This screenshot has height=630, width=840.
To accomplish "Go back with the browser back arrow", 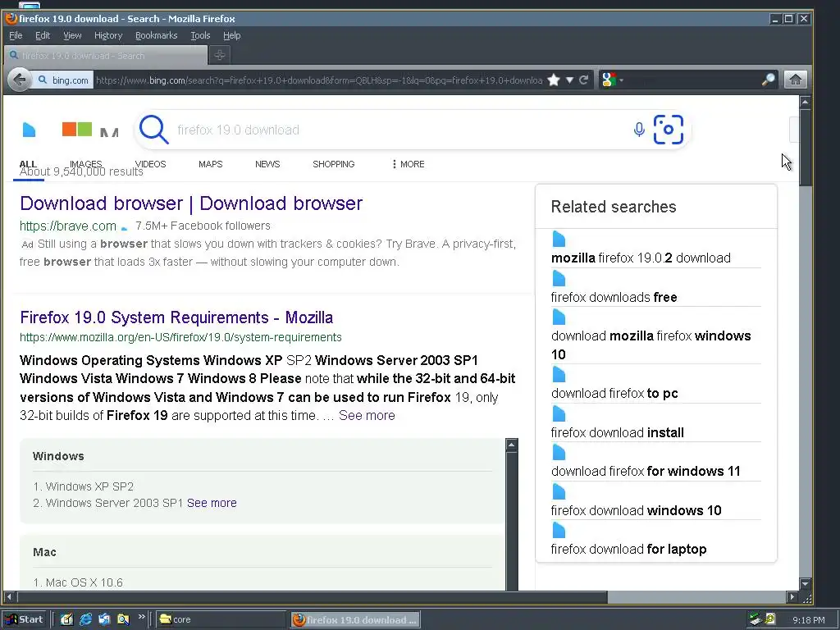I will pos(20,80).
